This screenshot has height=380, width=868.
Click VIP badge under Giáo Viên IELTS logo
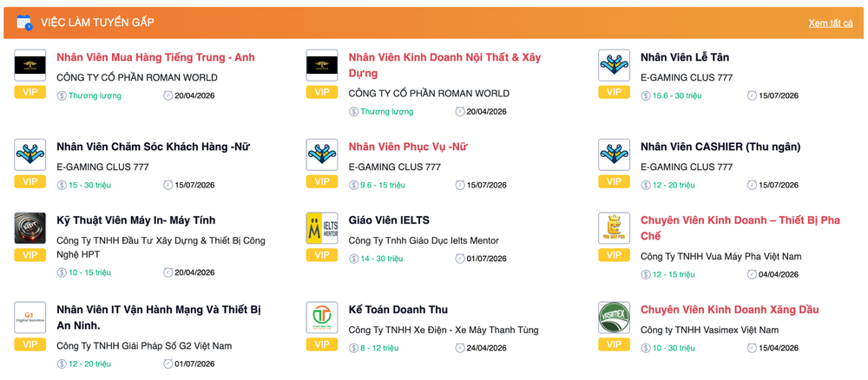pos(322,255)
